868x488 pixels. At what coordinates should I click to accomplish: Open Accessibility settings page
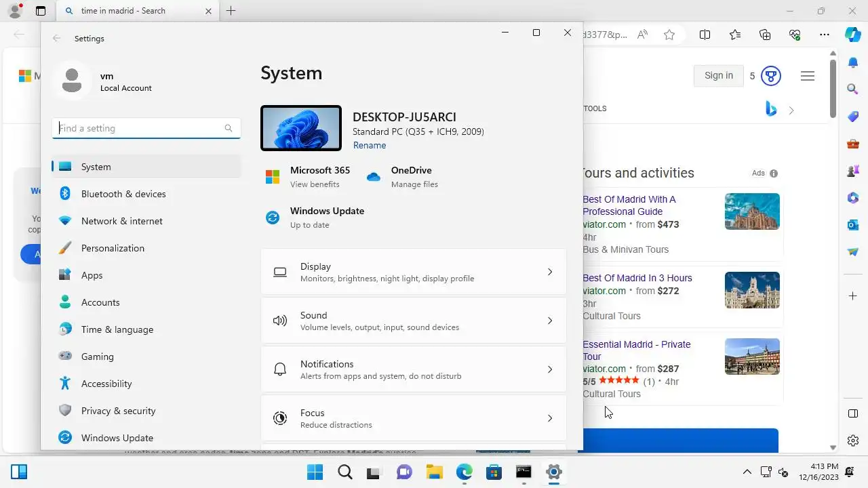pos(146,384)
